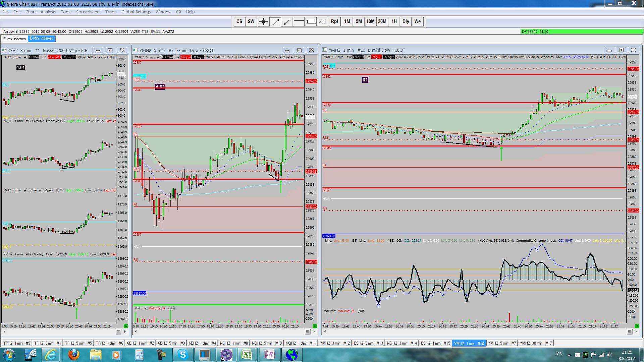This screenshot has width=644, height=362.
Task: Select the line segment drawing tool
Action: click(287, 22)
